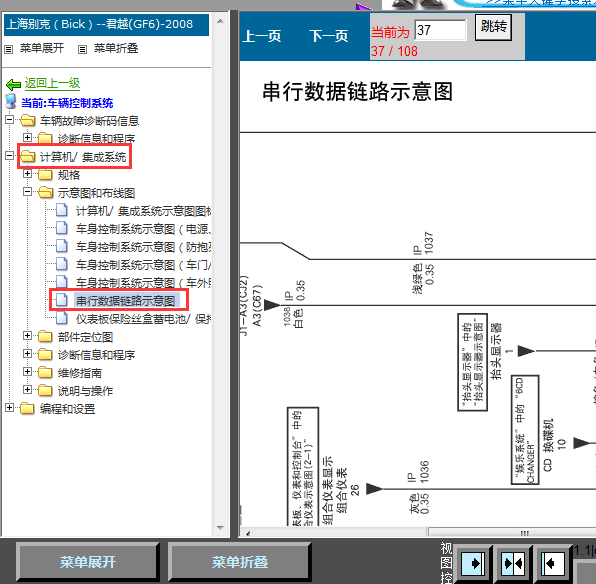Click the 菜单展开 list icon at top
Screen dimensions: 596x584
(9, 49)
